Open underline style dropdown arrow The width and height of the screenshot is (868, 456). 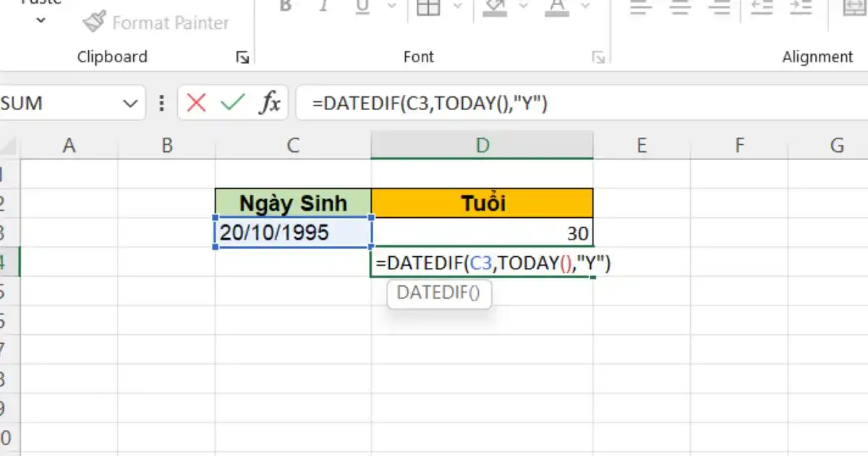click(x=391, y=7)
